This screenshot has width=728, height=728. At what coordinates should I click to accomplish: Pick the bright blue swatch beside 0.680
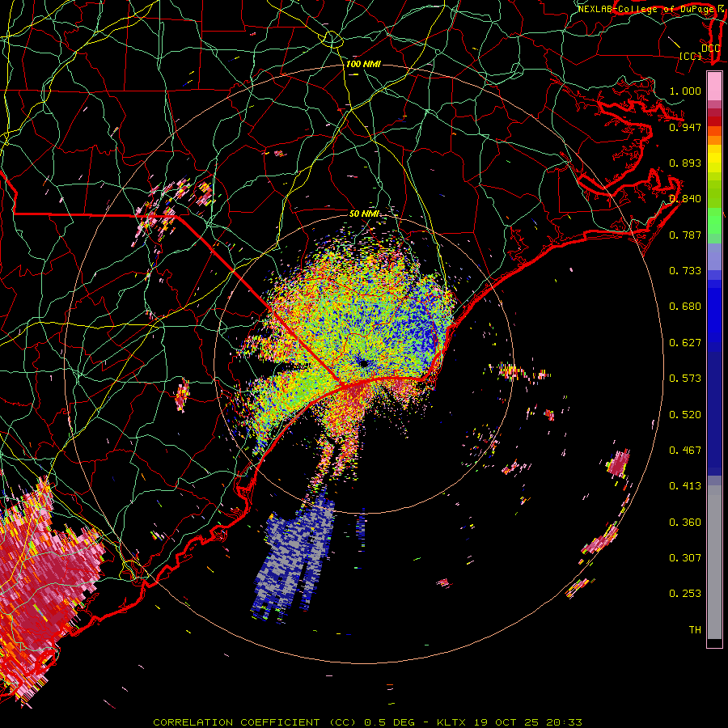714,311
